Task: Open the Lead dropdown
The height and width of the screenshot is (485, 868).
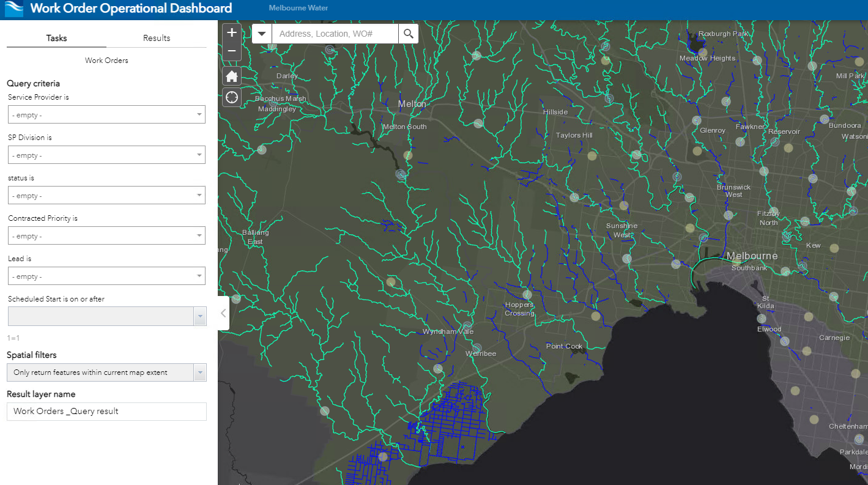Action: point(199,276)
